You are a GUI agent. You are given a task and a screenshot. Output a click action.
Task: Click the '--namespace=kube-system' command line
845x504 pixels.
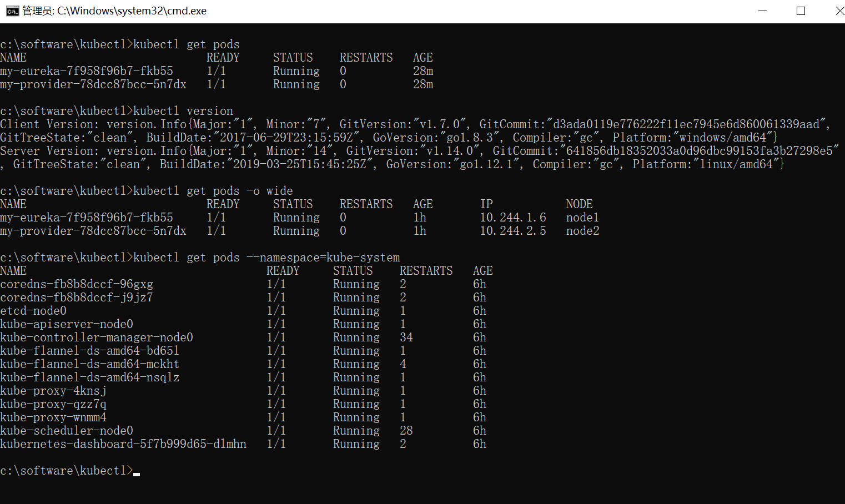(x=200, y=258)
